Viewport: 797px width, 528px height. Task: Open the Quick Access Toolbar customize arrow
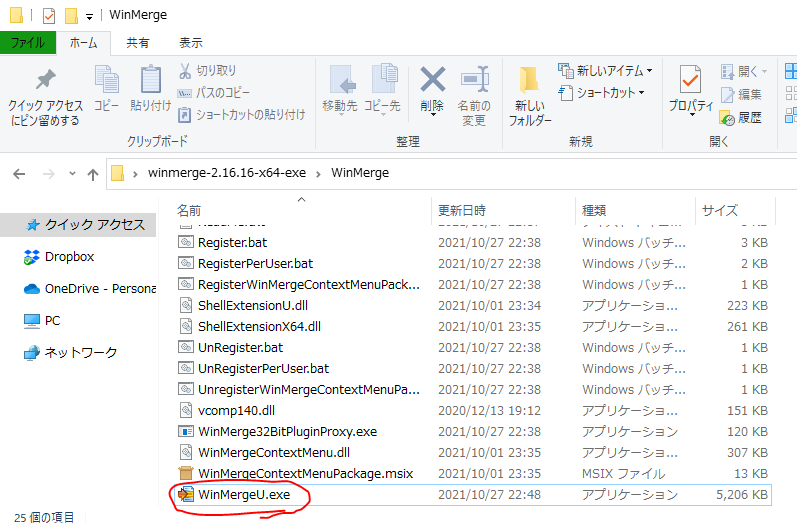click(89, 17)
